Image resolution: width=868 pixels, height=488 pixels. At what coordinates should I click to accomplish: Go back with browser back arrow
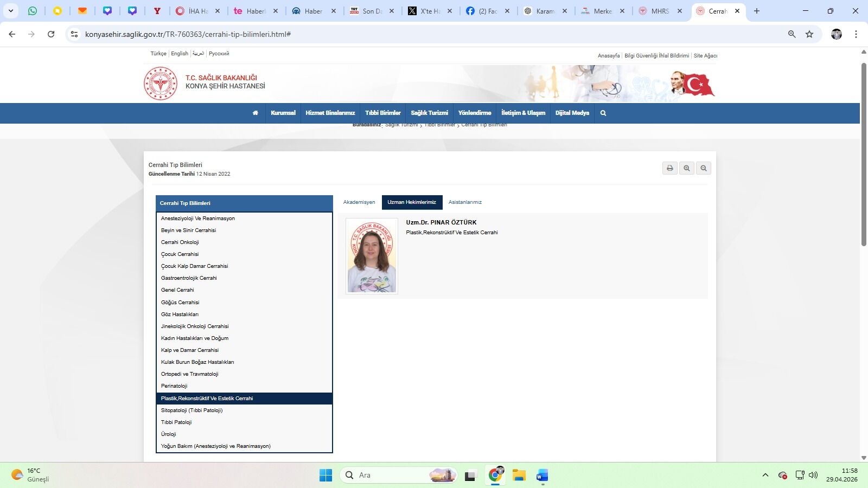pos(12,34)
